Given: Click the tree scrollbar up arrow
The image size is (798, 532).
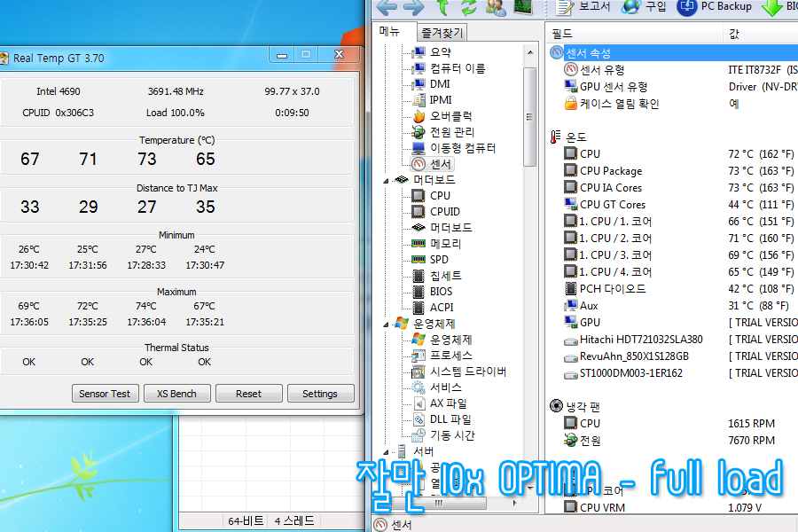Looking at the screenshot, I should tap(530, 52).
